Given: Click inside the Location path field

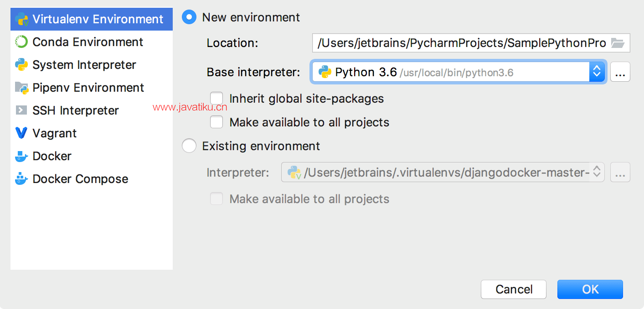Looking at the screenshot, I should pyautogui.click(x=460, y=43).
